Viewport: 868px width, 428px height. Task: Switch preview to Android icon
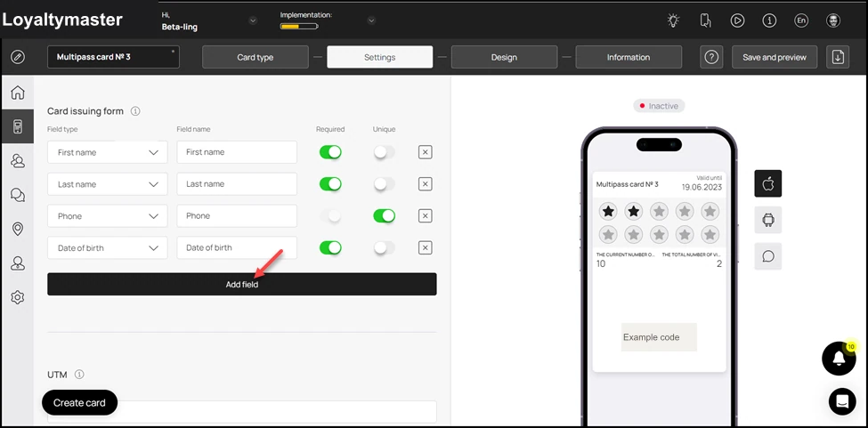coord(767,220)
